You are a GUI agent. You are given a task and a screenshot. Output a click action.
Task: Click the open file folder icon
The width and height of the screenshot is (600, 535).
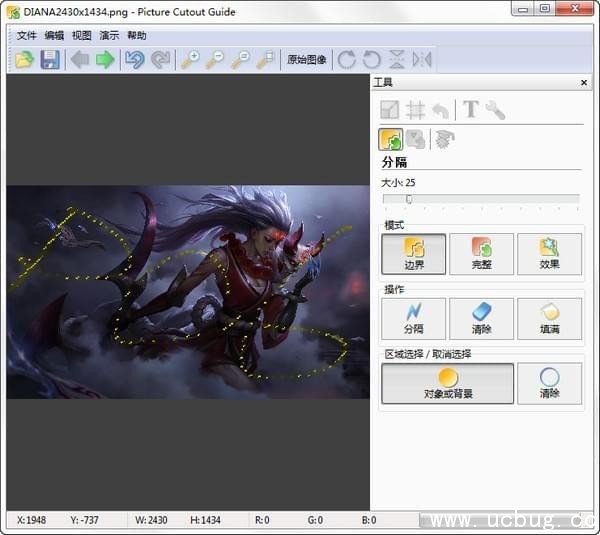click(24, 60)
